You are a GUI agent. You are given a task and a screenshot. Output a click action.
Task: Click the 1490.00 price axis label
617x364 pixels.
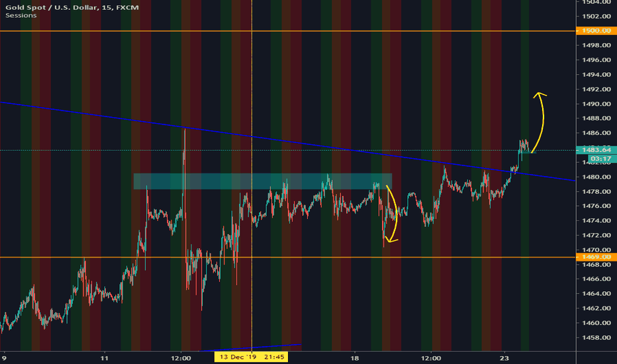tap(596, 104)
